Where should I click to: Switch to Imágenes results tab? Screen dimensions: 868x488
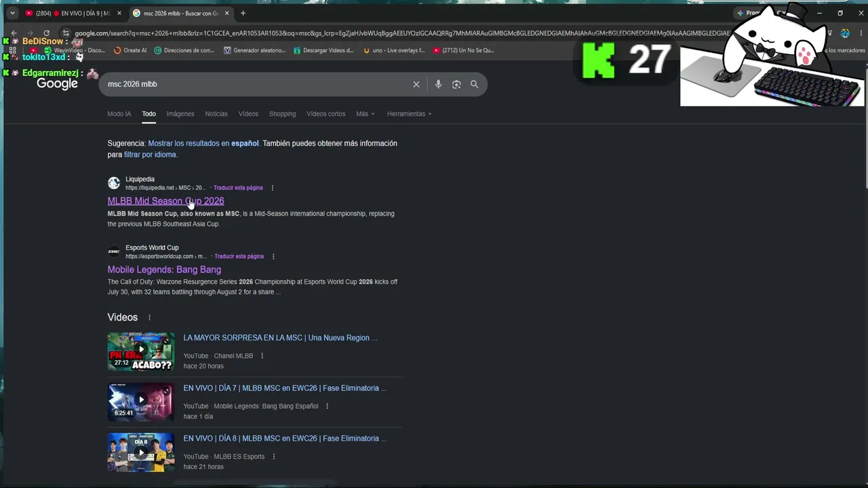point(180,114)
